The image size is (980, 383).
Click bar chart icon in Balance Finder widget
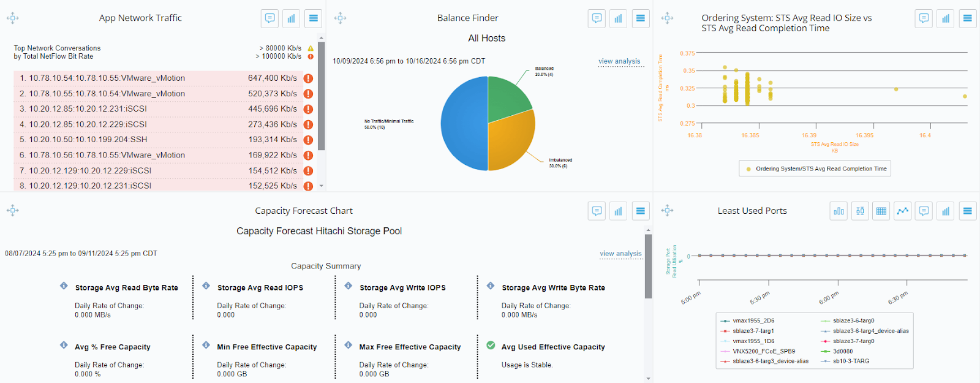click(618, 18)
